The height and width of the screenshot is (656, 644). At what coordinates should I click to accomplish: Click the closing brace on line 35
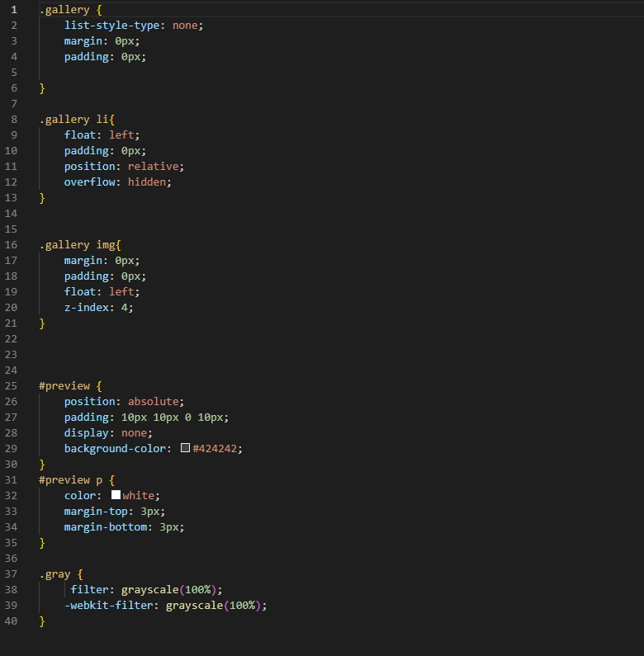(42, 543)
